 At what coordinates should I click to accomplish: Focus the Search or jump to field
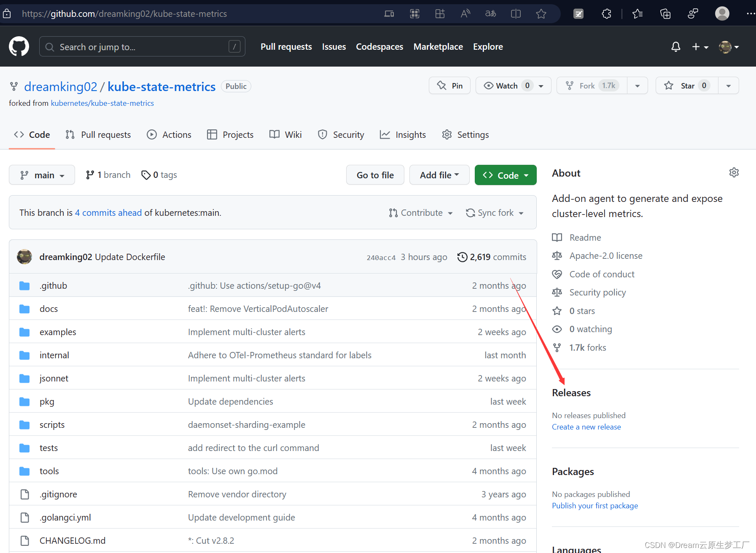142,46
